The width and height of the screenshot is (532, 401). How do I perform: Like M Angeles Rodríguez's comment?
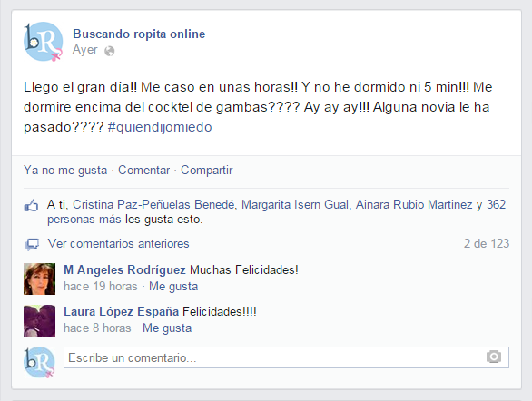tap(173, 287)
